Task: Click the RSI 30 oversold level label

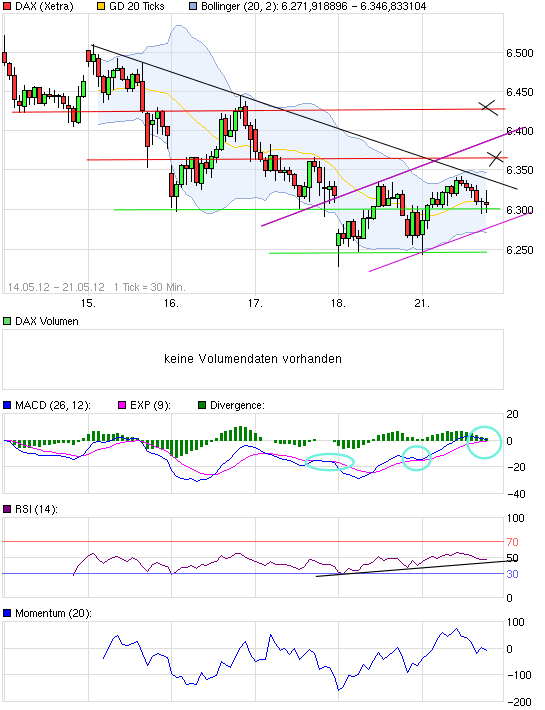Action: pos(512,574)
